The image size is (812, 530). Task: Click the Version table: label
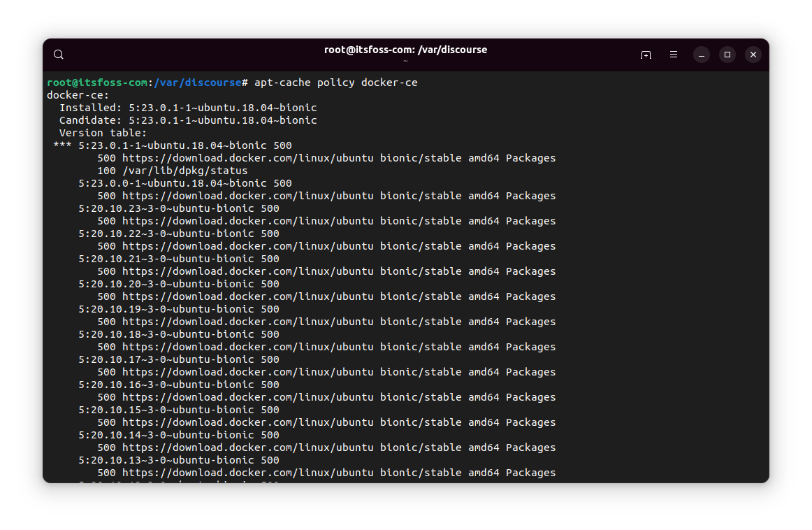103,132
